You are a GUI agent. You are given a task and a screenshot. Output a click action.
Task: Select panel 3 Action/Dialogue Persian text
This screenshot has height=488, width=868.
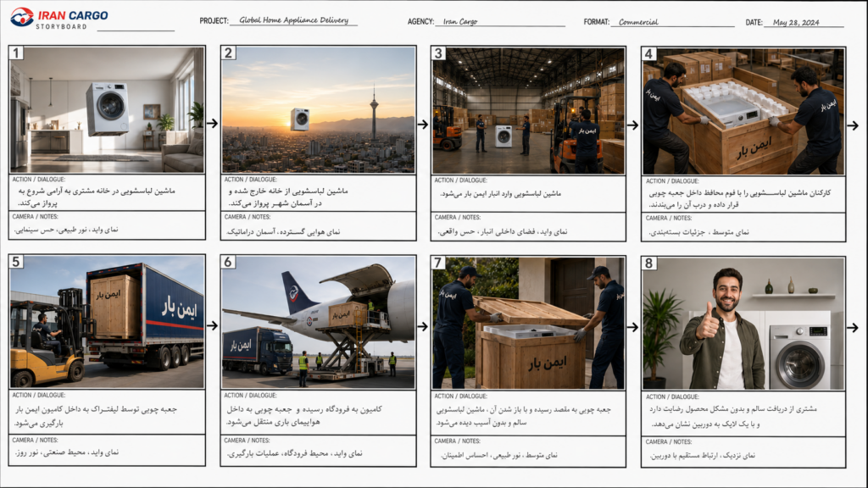[501, 194]
